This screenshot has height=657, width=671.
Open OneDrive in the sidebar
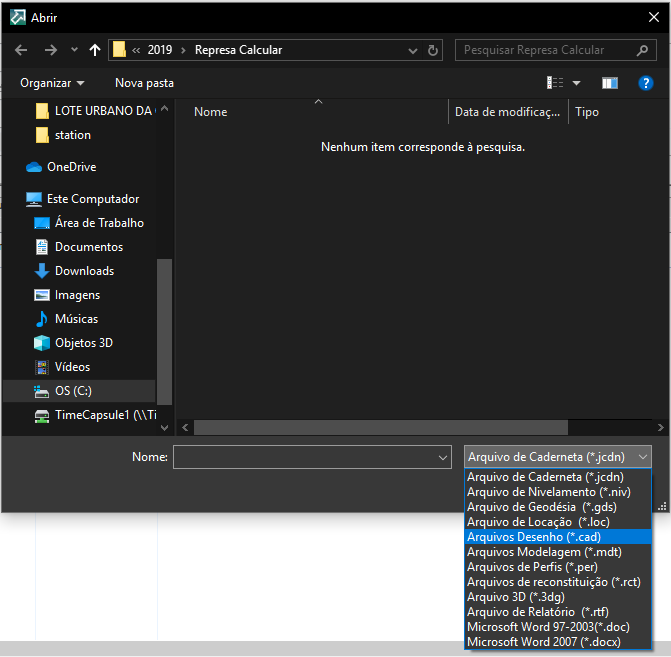pos(71,167)
